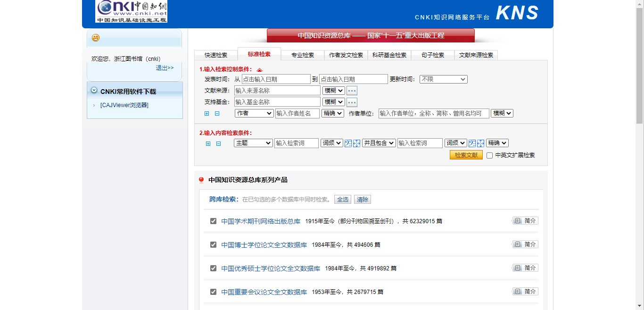This screenshot has width=644, height=310.
Task: Add an author row with the plus icon
Action: click(206, 114)
